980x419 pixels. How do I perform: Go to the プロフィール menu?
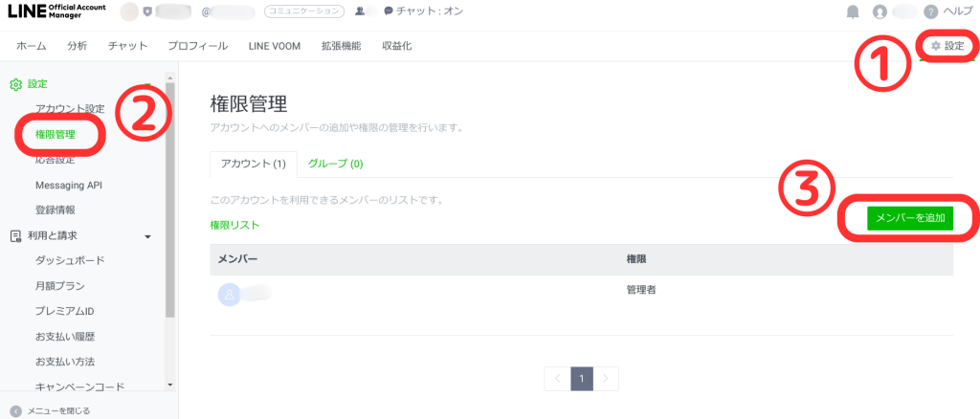click(197, 46)
